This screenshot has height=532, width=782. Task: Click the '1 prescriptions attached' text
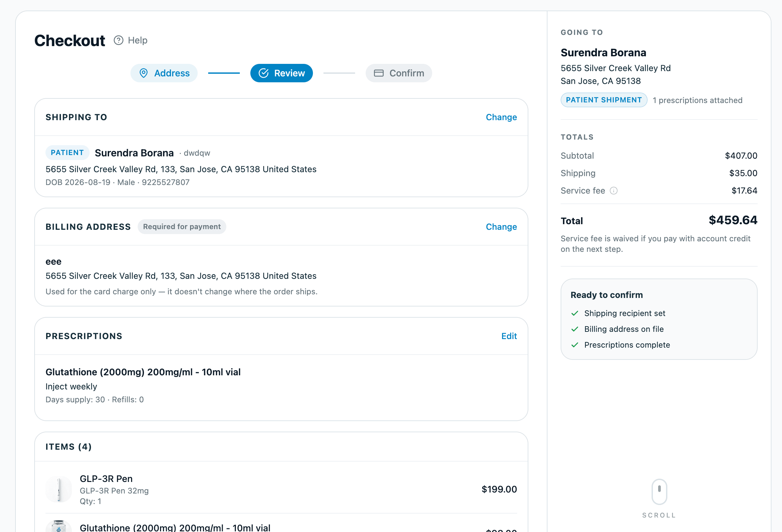[698, 100]
